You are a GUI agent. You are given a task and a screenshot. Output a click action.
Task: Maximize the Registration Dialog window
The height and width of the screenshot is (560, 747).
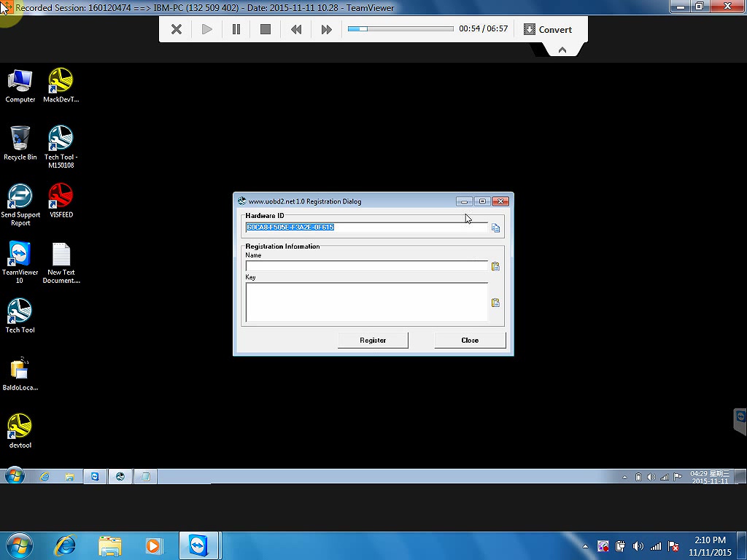[483, 201]
